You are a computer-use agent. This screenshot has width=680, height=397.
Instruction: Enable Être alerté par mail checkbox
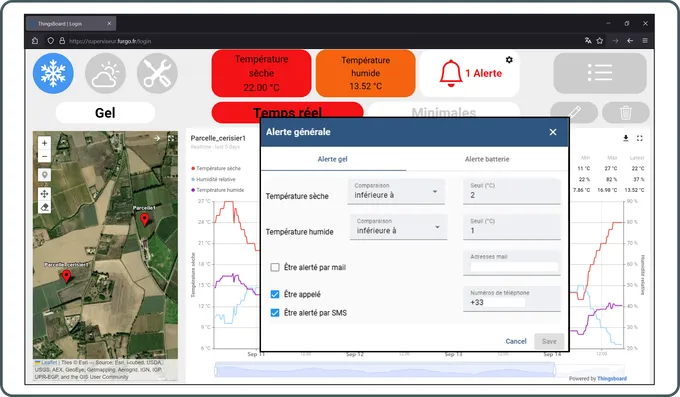(275, 267)
